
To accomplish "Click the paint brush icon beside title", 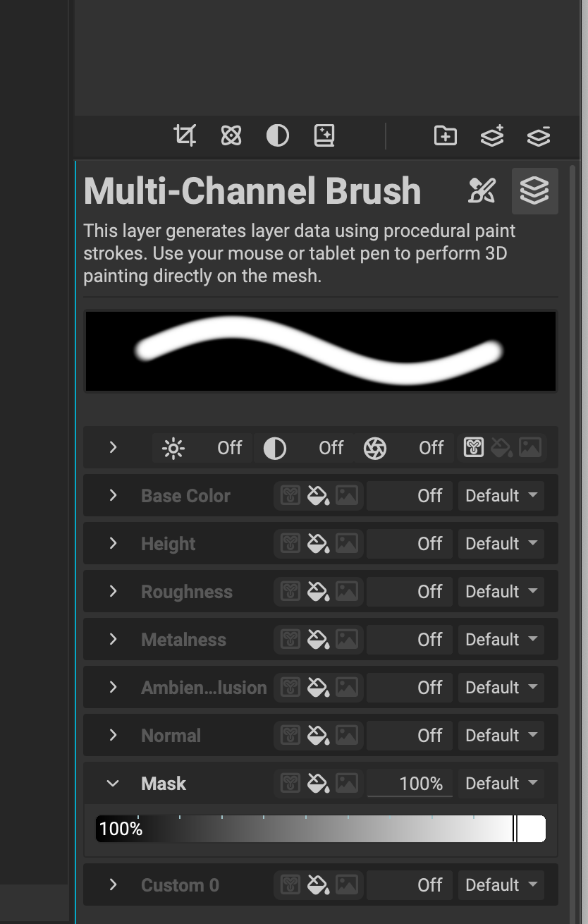I will [x=482, y=190].
